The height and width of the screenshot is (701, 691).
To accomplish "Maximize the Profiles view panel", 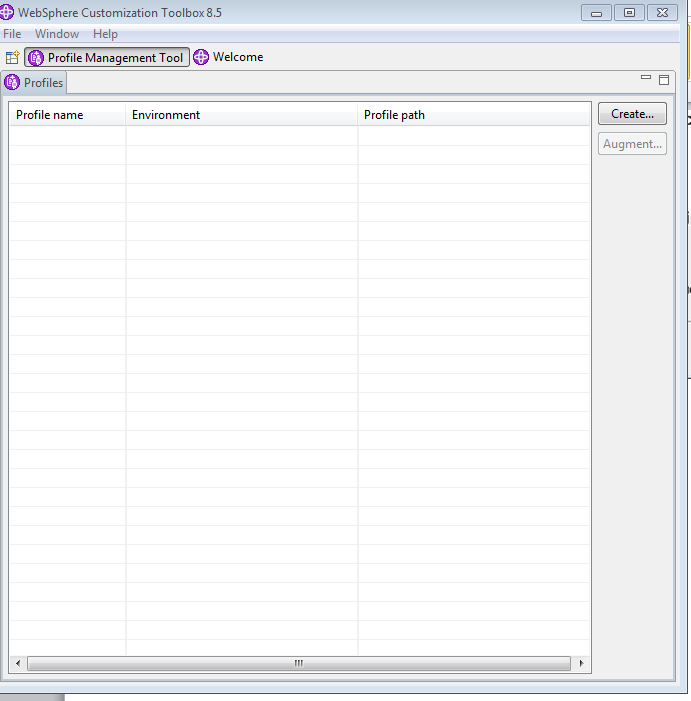I will (x=664, y=80).
